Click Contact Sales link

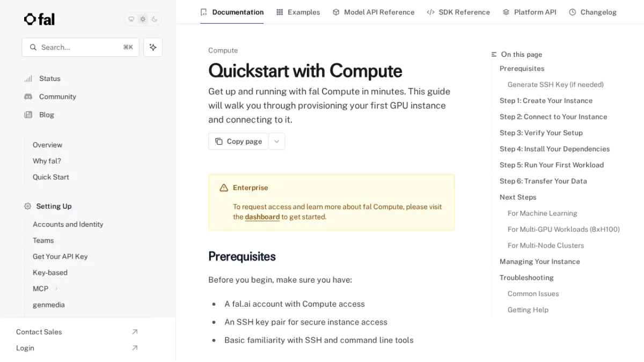pos(39,332)
